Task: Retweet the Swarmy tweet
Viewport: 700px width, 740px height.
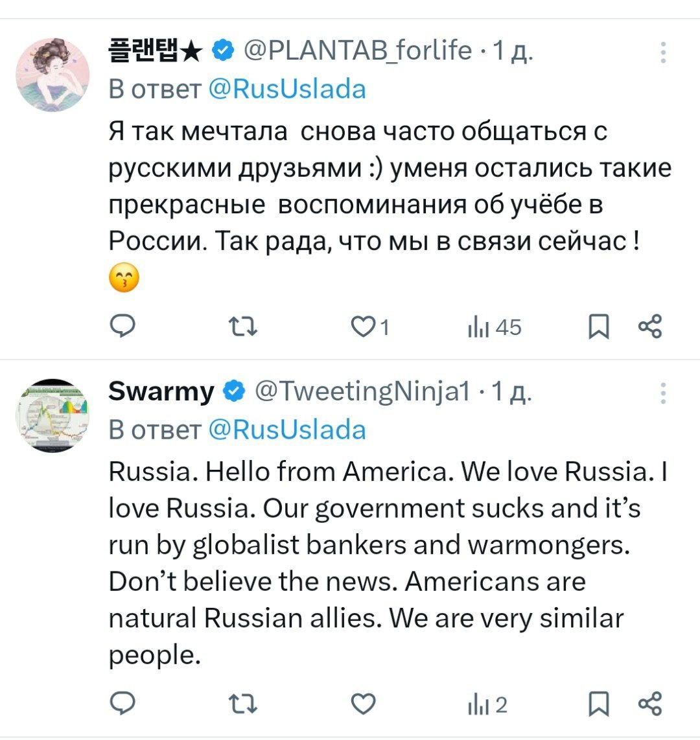Action: (244, 703)
